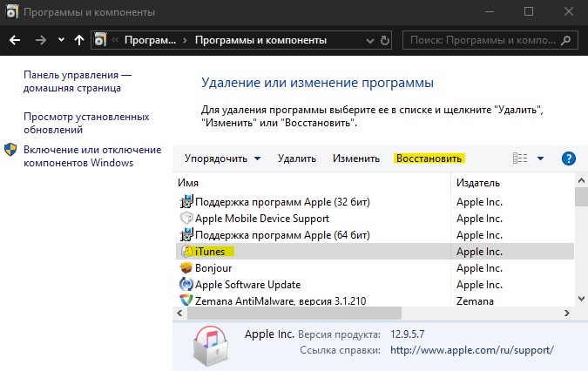Go back with the back arrow
Image resolution: width=588 pixels, height=371 pixels.
coord(15,40)
